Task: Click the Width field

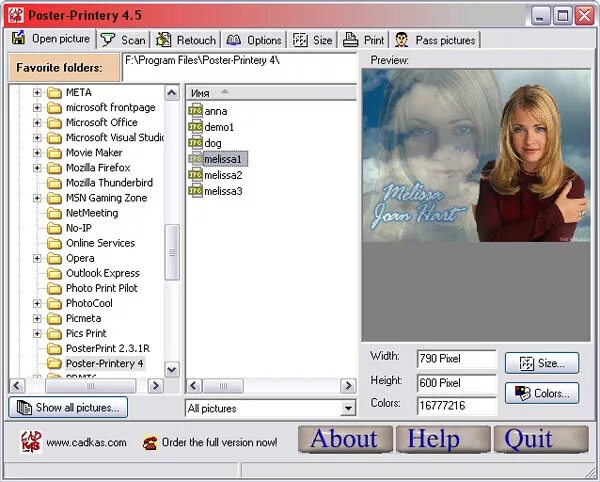Action: click(x=457, y=359)
